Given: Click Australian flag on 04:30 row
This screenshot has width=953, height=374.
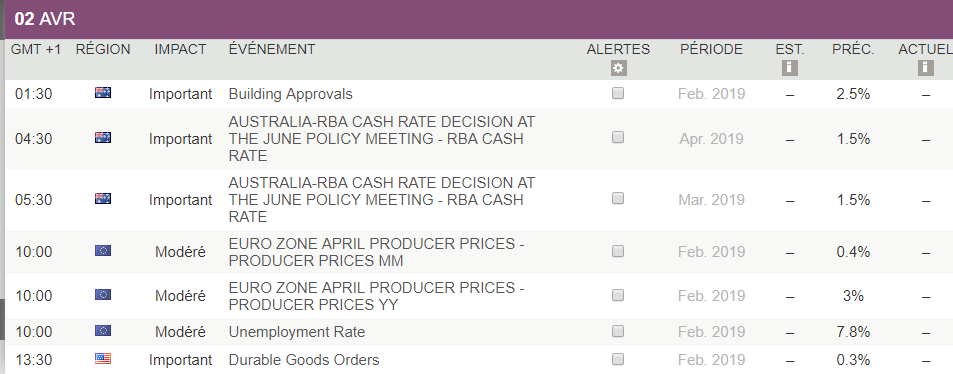Looking at the screenshot, I should (x=103, y=138).
